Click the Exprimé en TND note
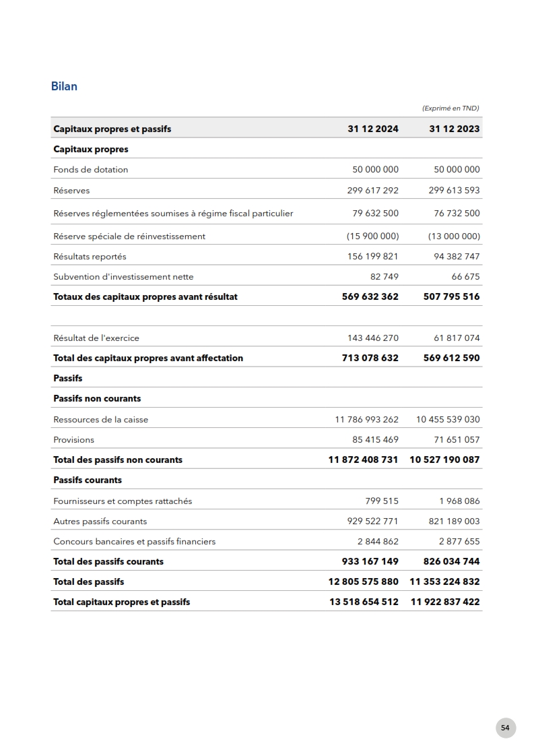Screen dimensions: 534x756 pyautogui.click(x=450, y=108)
